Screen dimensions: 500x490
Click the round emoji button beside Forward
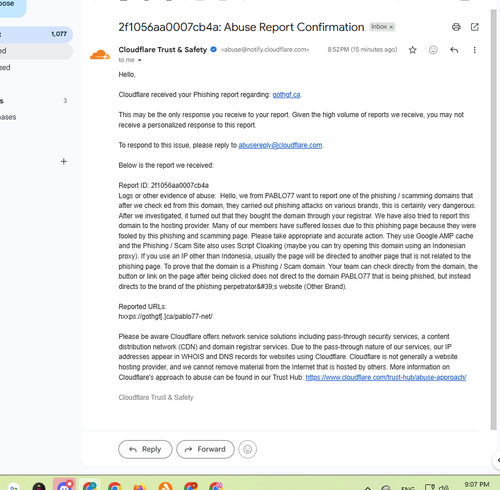pyautogui.click(x=248, y=449)
